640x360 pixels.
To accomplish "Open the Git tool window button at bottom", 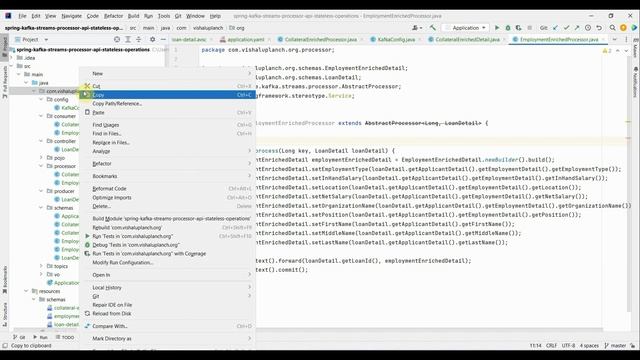I will click(19, 337).
